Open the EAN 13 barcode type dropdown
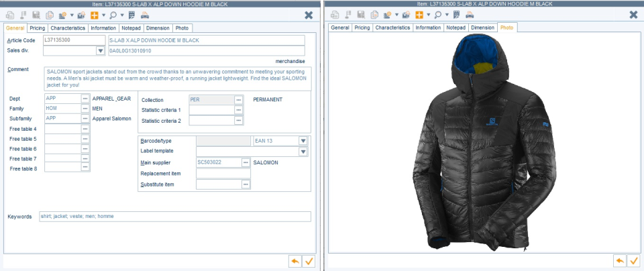The image size is (644, 271). pyautogui.click(x=303, y=141)
